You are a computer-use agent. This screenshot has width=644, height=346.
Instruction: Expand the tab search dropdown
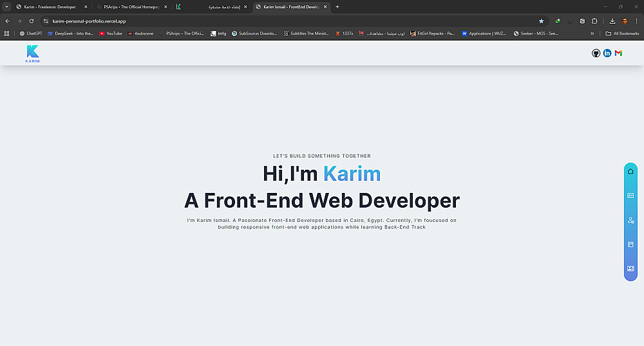(6, 7)
